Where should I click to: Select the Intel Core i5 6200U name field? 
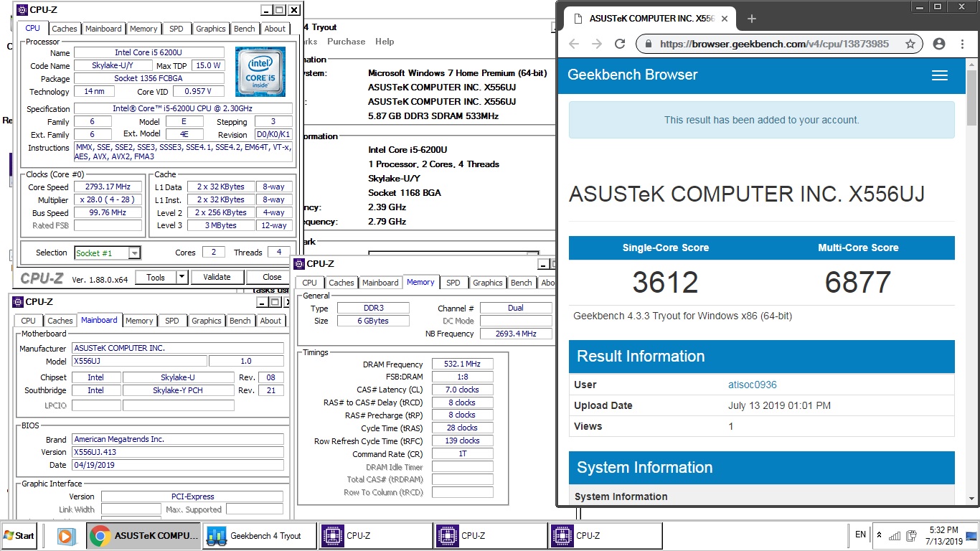(149, 52)
